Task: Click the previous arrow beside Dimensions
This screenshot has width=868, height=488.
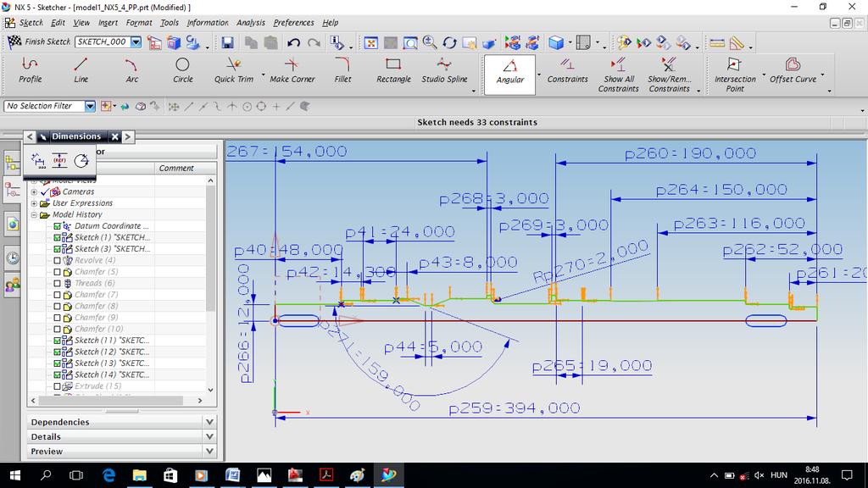Action: click(30, 136)
